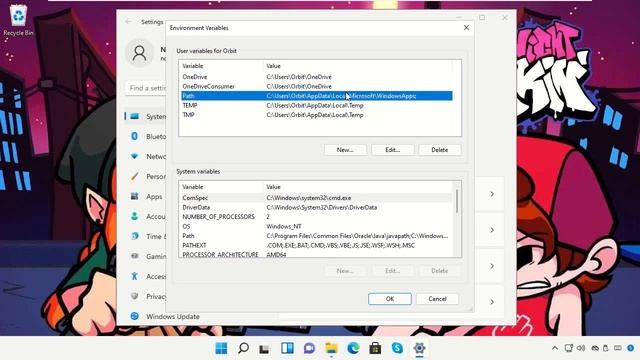Launch Microsoft Edge from taskbar

click(x=353, y=348)
